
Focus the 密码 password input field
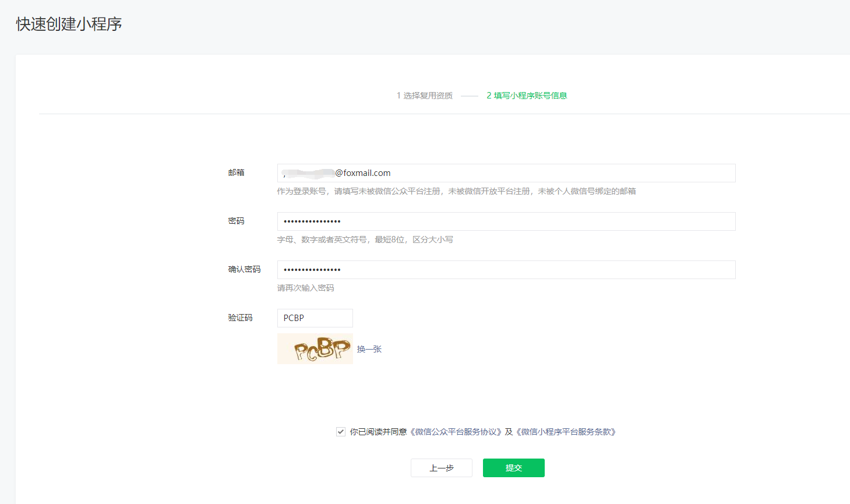click(506, 221)
